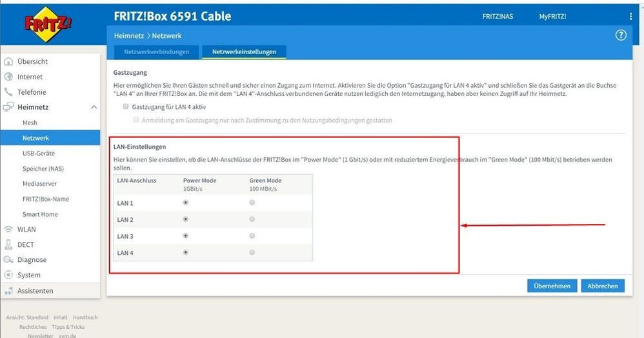Open the FRITZ!Box-Name submenu item

tap(46, 199)
